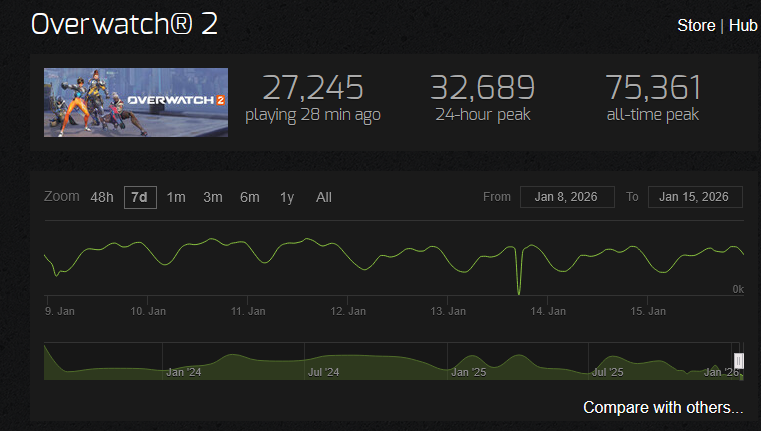Click the 75,361 all-time peak value
The image size is (761, 431).
(653, 87)
